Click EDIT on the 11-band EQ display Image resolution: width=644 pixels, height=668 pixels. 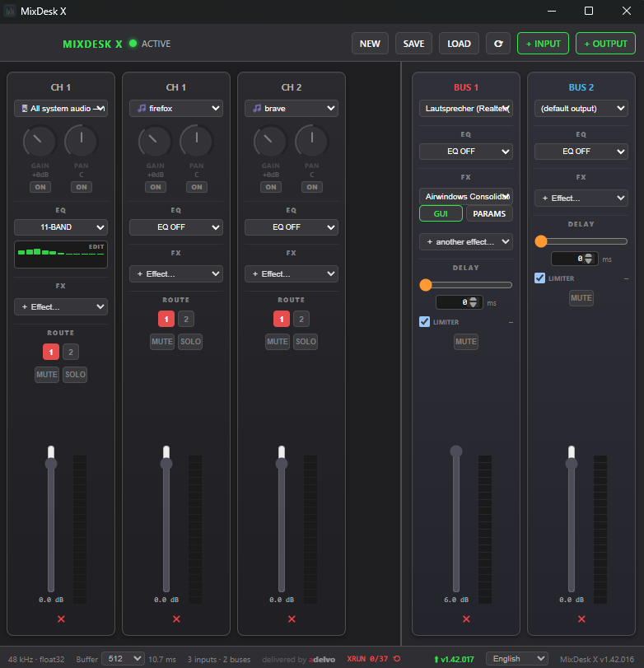point(96,246)
